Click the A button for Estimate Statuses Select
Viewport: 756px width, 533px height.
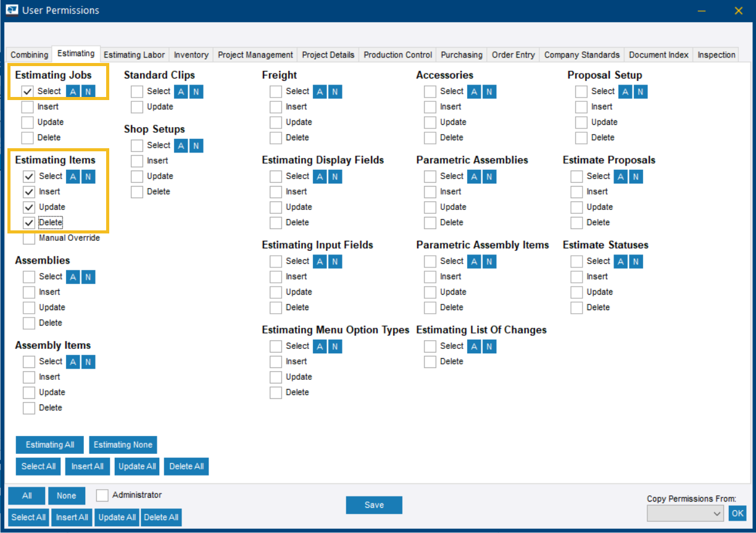click(x=621, y=261)
